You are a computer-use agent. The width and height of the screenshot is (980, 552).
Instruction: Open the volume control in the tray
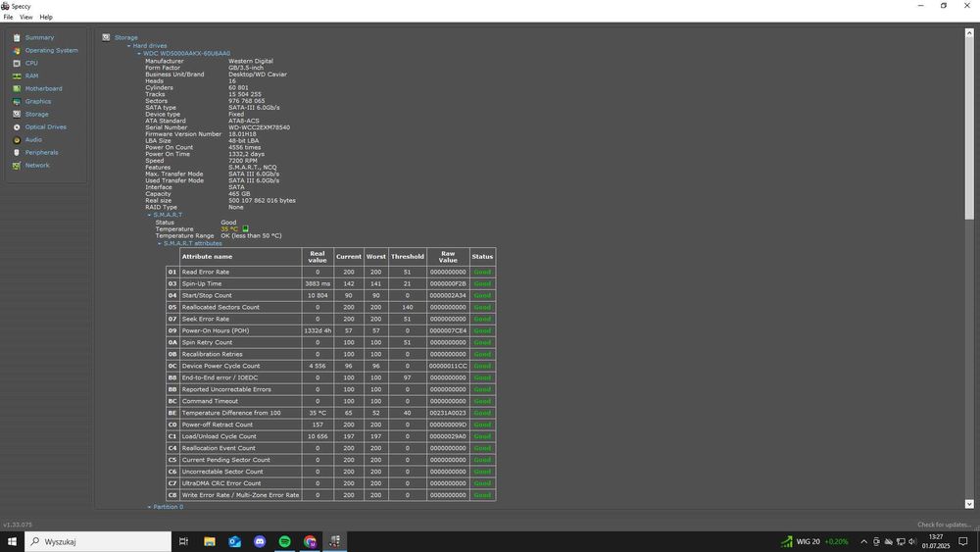pyautogui.click(x=911, y=541)
